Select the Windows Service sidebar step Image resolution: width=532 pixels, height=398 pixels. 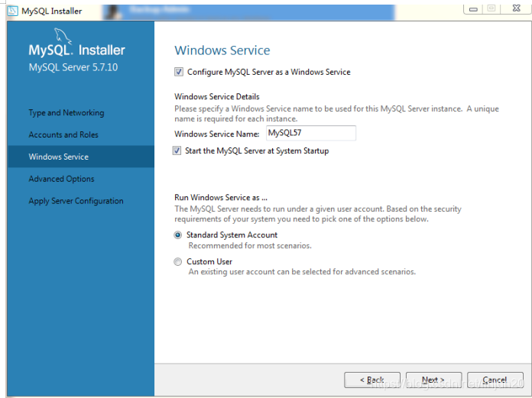[81, 157]
